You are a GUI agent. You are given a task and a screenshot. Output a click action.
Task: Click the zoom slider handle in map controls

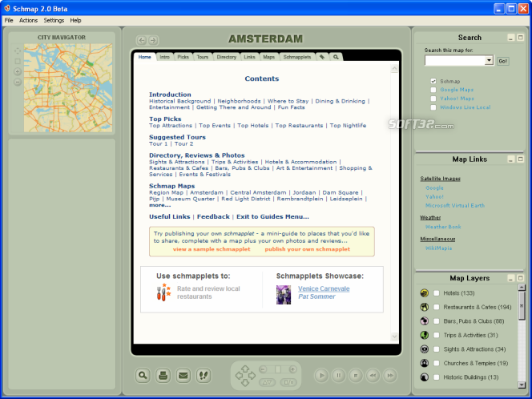278,369
